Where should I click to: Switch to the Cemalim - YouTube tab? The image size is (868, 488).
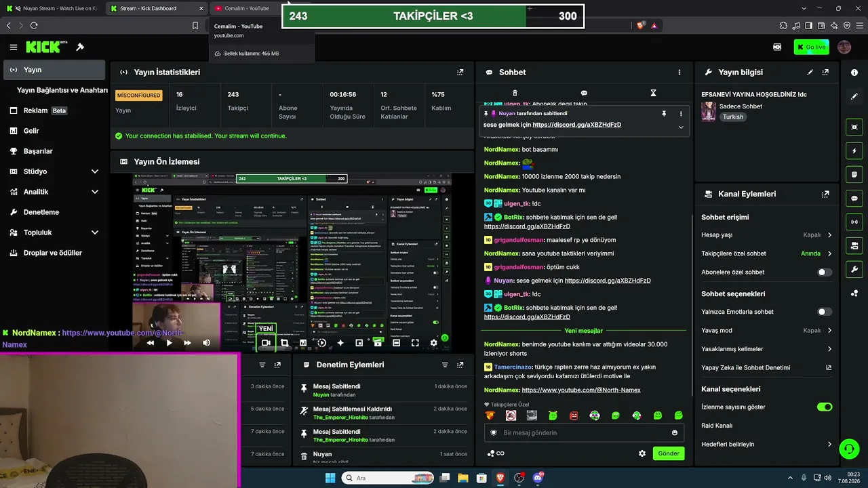tap(245, 8)
